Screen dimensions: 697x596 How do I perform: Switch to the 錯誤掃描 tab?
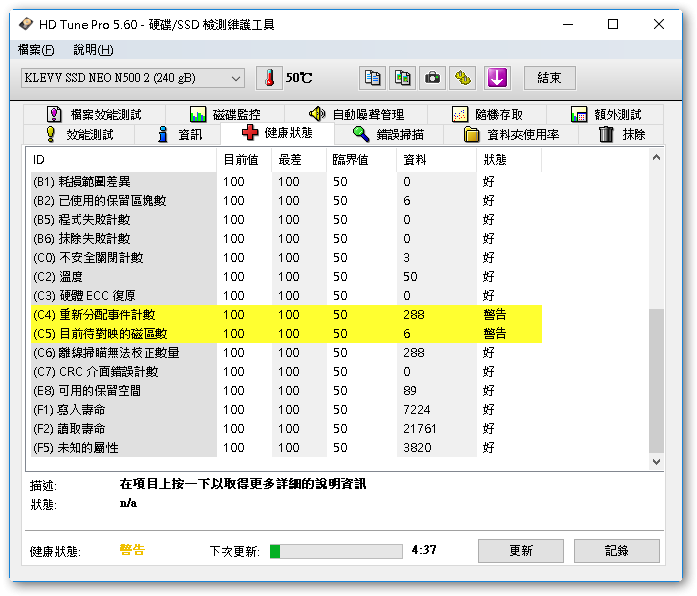pos(389,134)
